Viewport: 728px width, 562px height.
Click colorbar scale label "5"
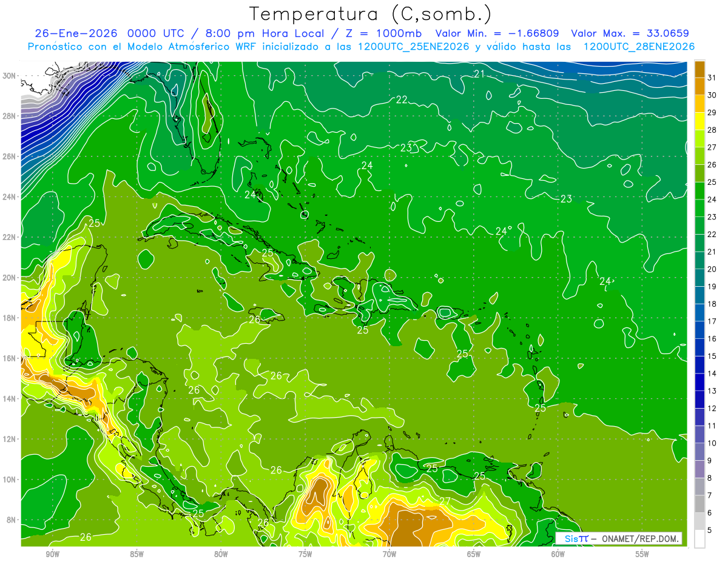coord(710,530)
